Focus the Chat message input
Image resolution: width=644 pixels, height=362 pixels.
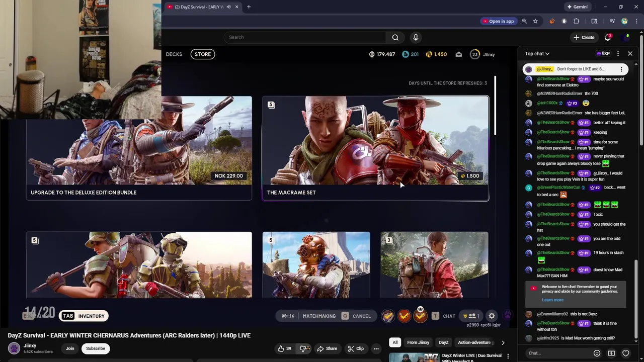click(557, 353)
